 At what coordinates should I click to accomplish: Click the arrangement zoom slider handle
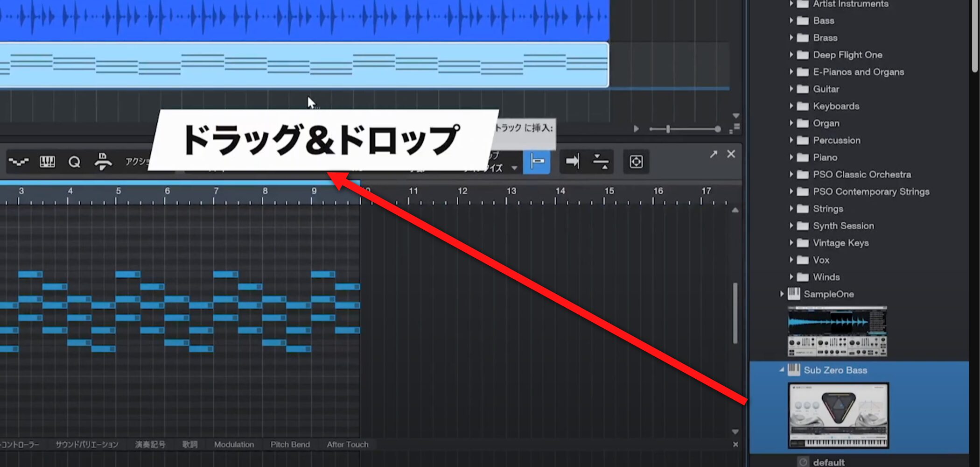668,129
